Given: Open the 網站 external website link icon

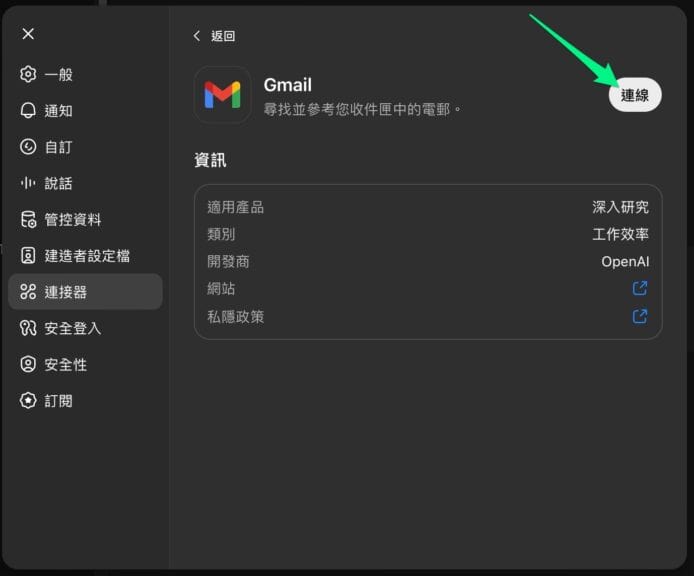Looking at the screenshot, I should coord(640,289).
